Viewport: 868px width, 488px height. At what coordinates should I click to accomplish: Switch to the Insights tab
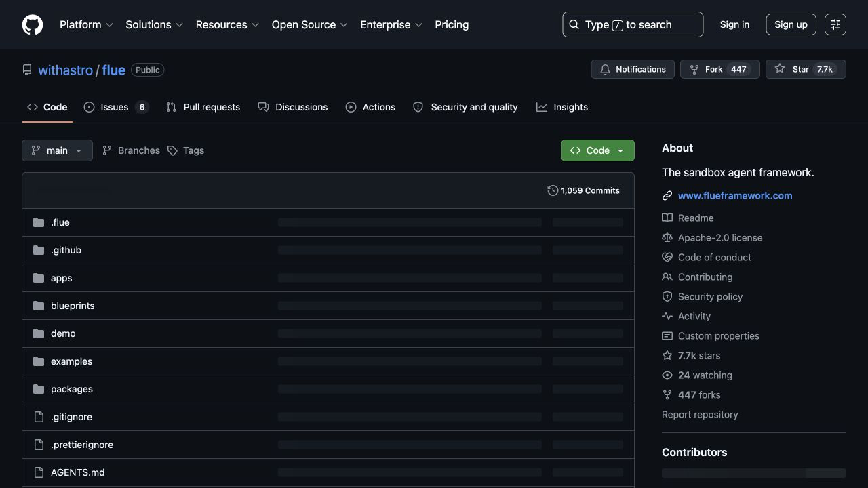(562, 107)
